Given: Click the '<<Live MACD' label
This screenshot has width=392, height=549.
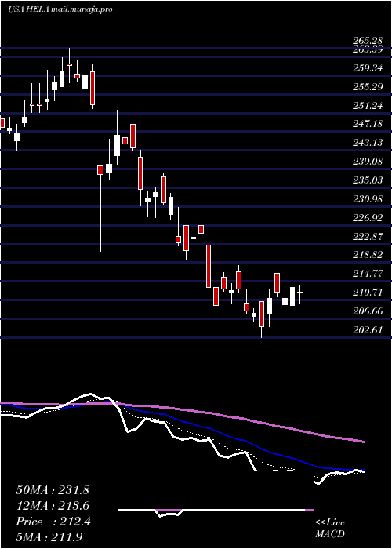Looking at the screenshot, I should pyautogui.click(x=330, y=529).
